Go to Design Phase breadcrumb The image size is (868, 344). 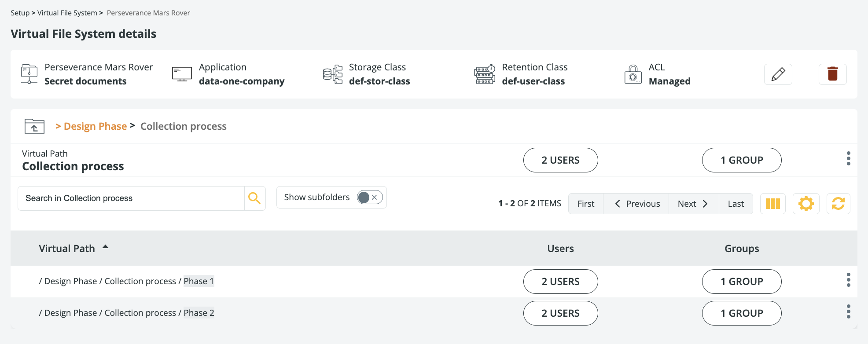[95, 127]
